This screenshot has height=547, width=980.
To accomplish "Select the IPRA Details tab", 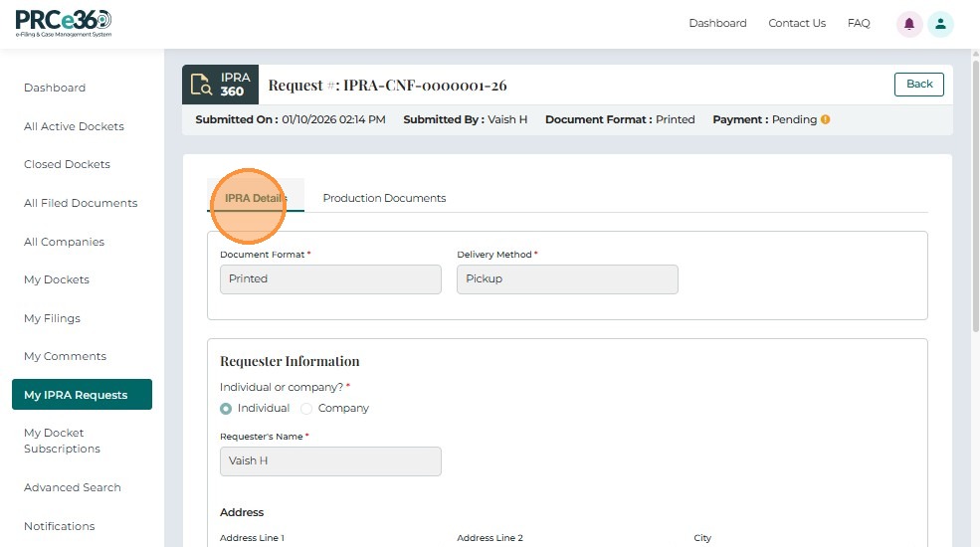I will coord(256,198).
